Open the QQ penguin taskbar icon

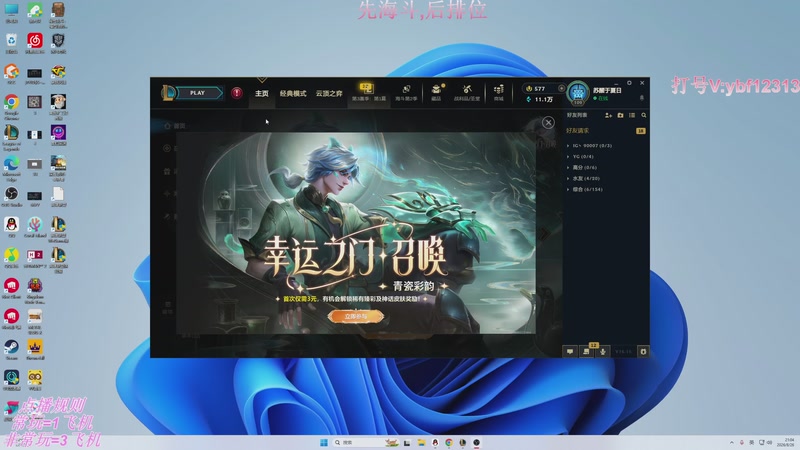point(435,442)
